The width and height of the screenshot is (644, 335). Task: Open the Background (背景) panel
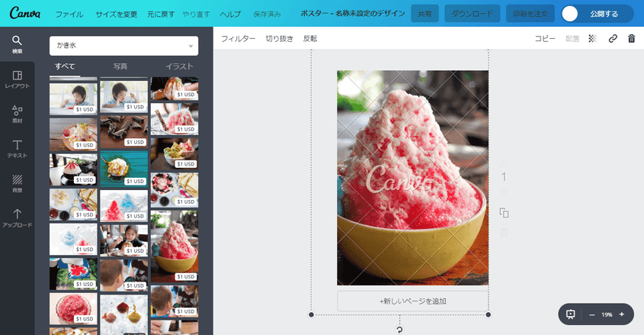click(x=18, y=183)
